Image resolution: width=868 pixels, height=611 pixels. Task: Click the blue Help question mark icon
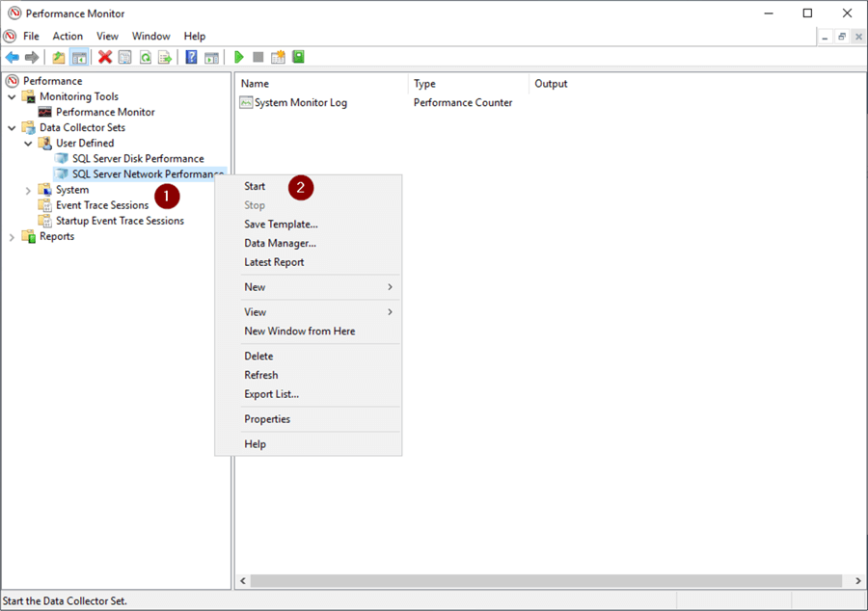191,58
